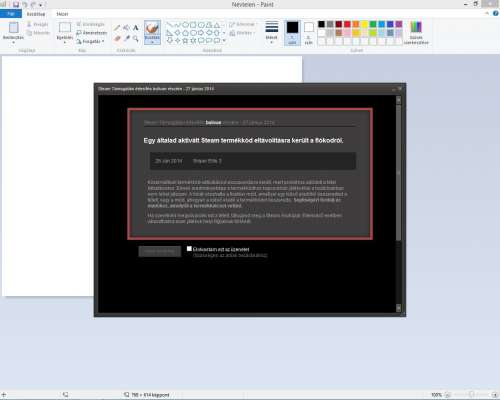Open the Kitöltés fill dropdown
The image size is (500, 400).
242,33
